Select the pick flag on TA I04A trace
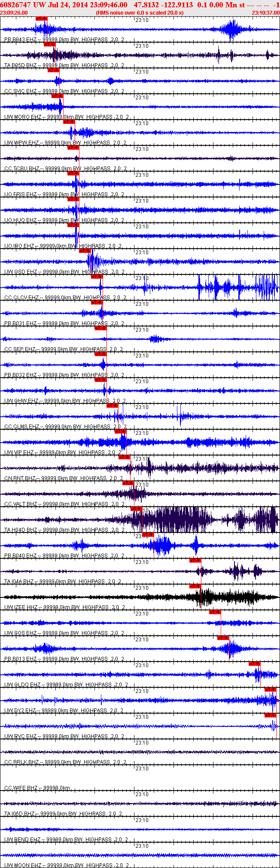This screenshot has height=868, width=280. [195, 560]
